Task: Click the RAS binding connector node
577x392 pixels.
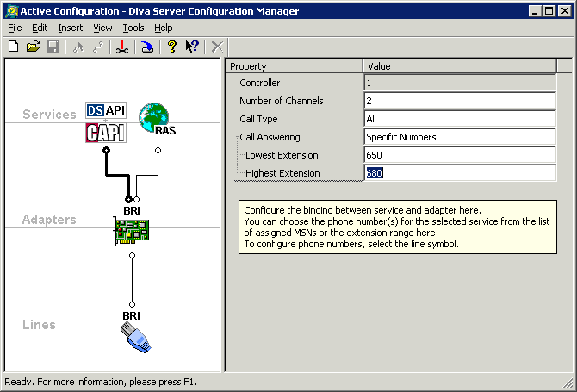Action: click(158, 150)
